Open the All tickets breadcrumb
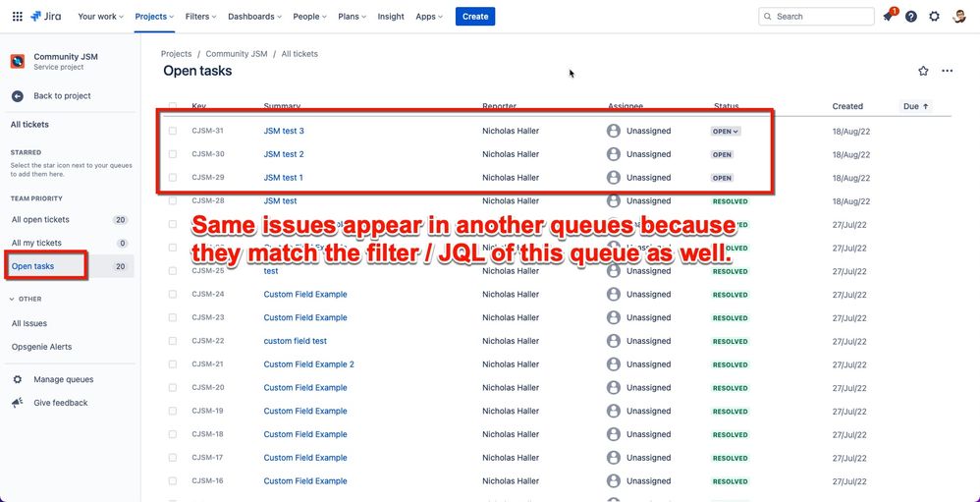Image resolution: width=980 pixels, height=502 pixels. coord(299,54)
